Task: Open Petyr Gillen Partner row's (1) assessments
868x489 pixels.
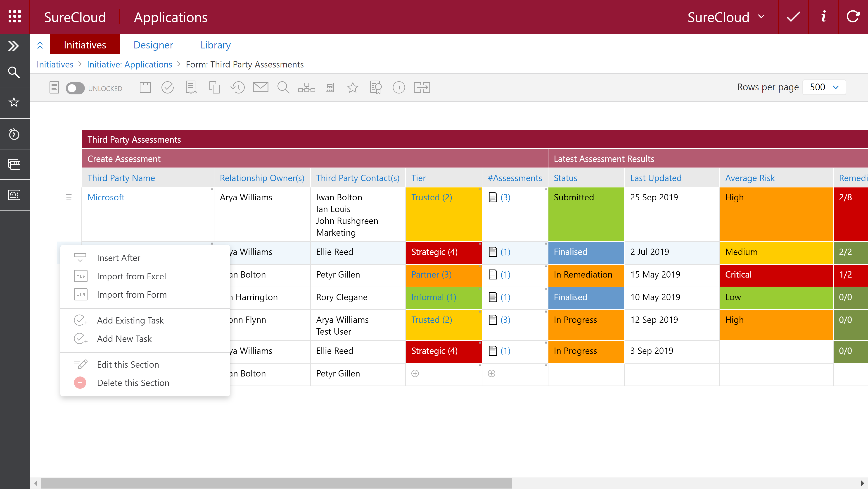Action: click(x=505, y=275)
